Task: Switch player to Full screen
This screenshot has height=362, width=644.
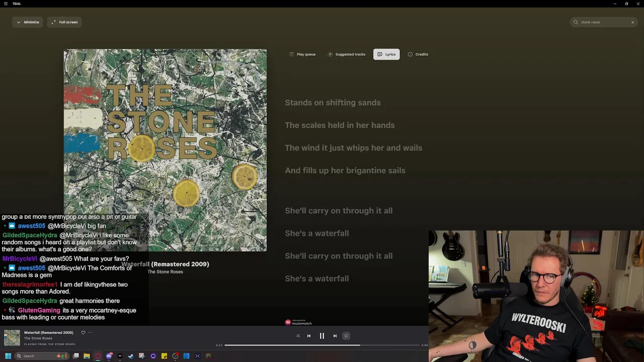Action: [64, 22]
